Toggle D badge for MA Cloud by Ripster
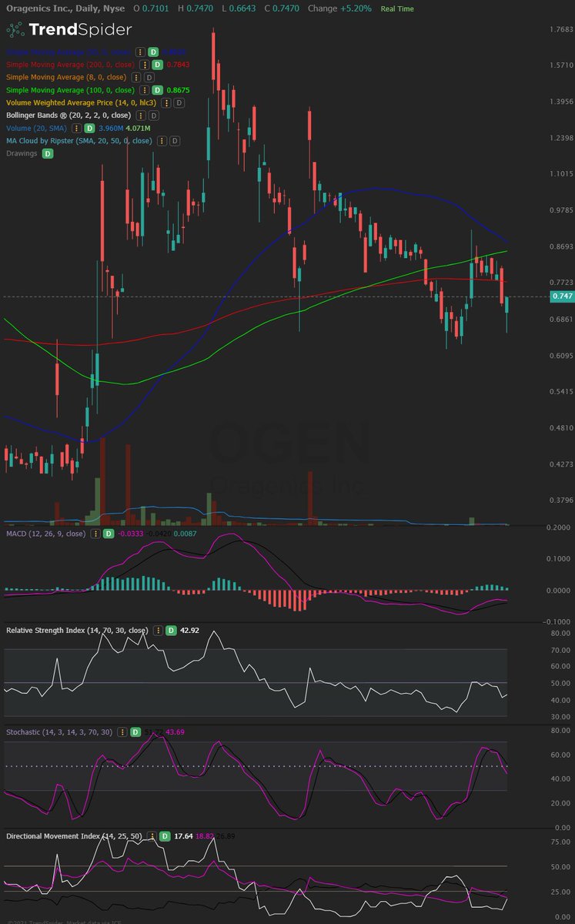 [174, 141]
